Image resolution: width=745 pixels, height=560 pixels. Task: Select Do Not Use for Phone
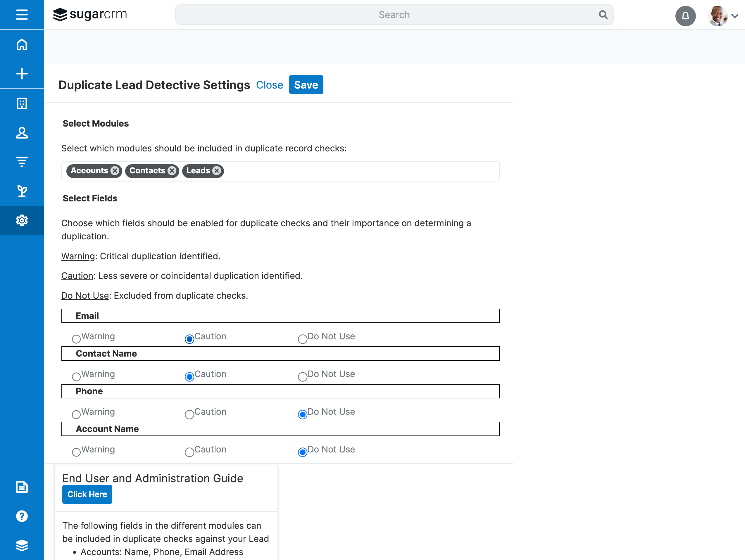tap(302, 414)
